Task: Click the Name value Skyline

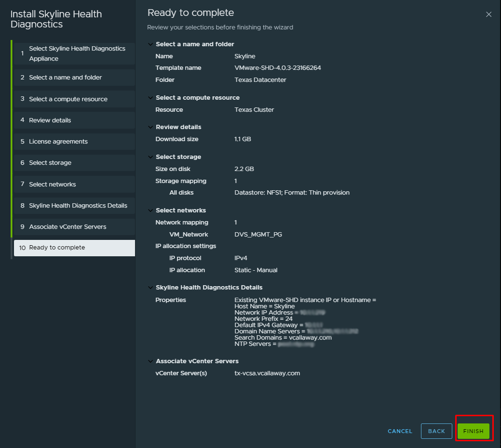Action: [245, 56]
